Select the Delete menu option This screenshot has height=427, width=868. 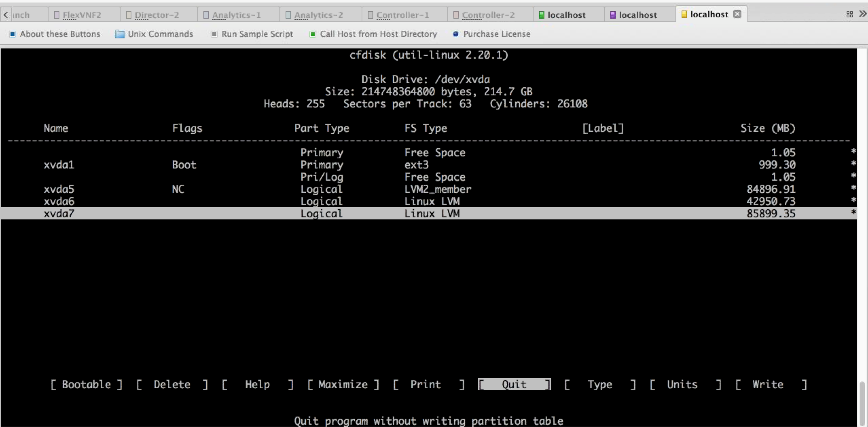(x=172, y=384)
